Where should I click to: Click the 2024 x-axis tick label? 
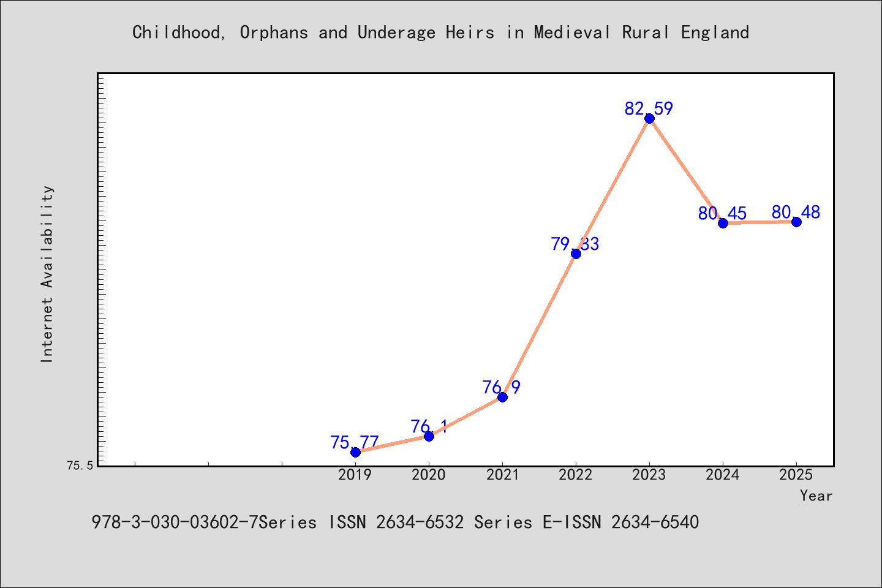click(723, 475)
